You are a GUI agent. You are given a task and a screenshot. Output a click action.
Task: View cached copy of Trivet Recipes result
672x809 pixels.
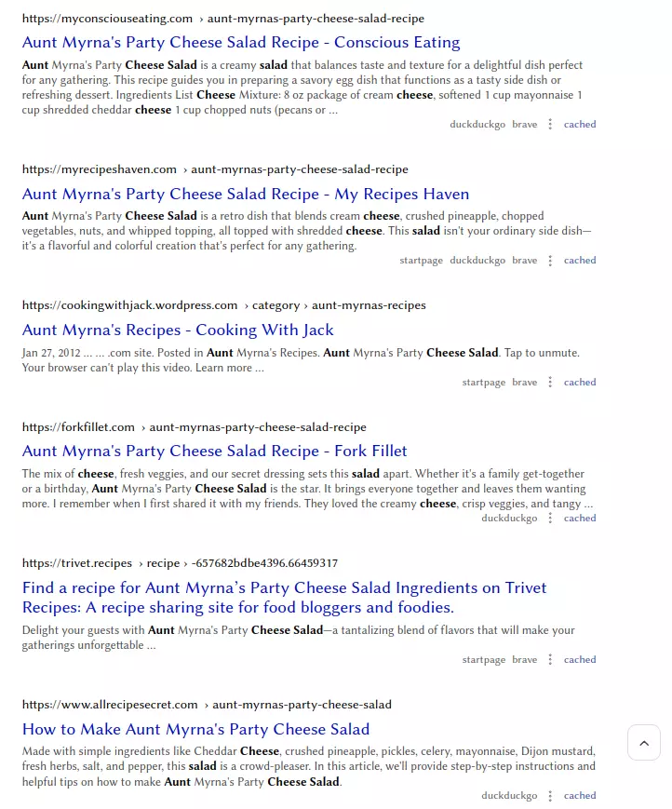click(x=580, y=659)
